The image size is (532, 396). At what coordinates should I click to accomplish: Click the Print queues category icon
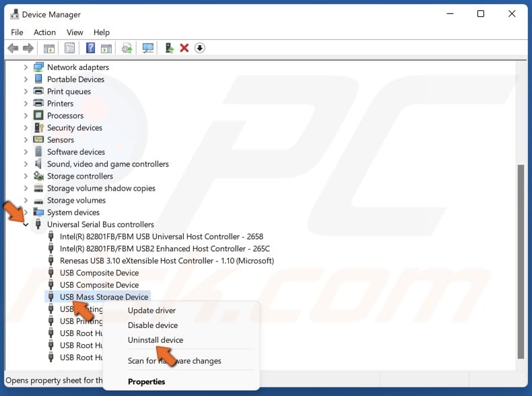[x=38, y=91]
